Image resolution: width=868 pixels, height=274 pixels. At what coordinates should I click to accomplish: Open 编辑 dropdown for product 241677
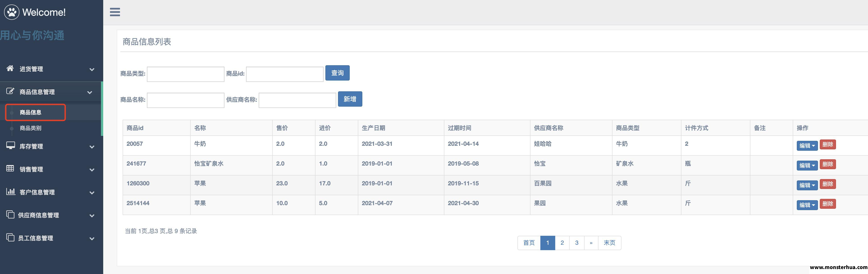pyautogui.click(x=807, y=165)
